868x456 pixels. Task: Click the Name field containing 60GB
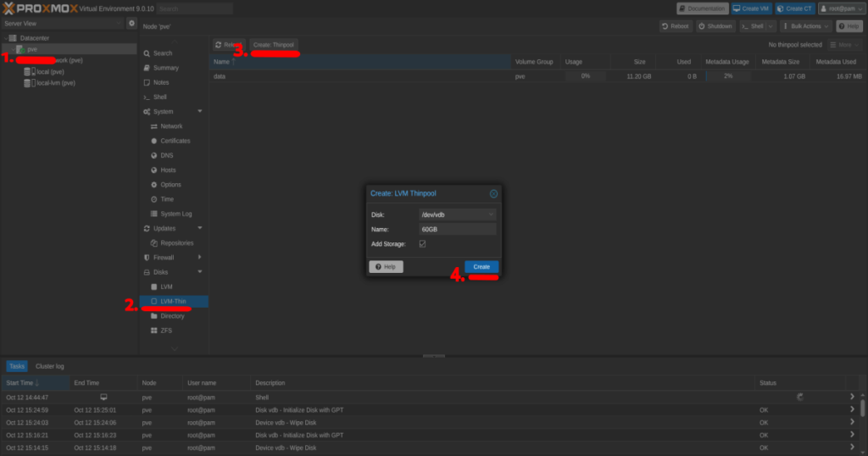pyautogui.click(x=458, y=230)
